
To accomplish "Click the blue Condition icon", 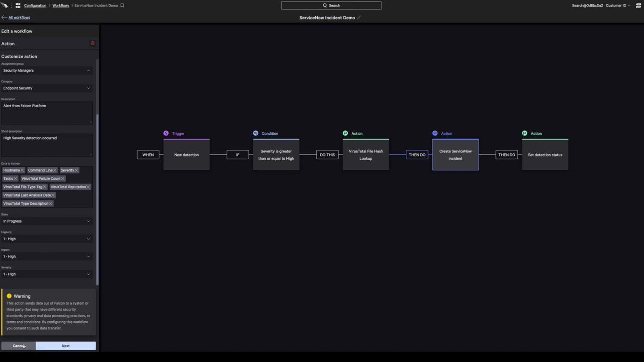I will (256, 133).
